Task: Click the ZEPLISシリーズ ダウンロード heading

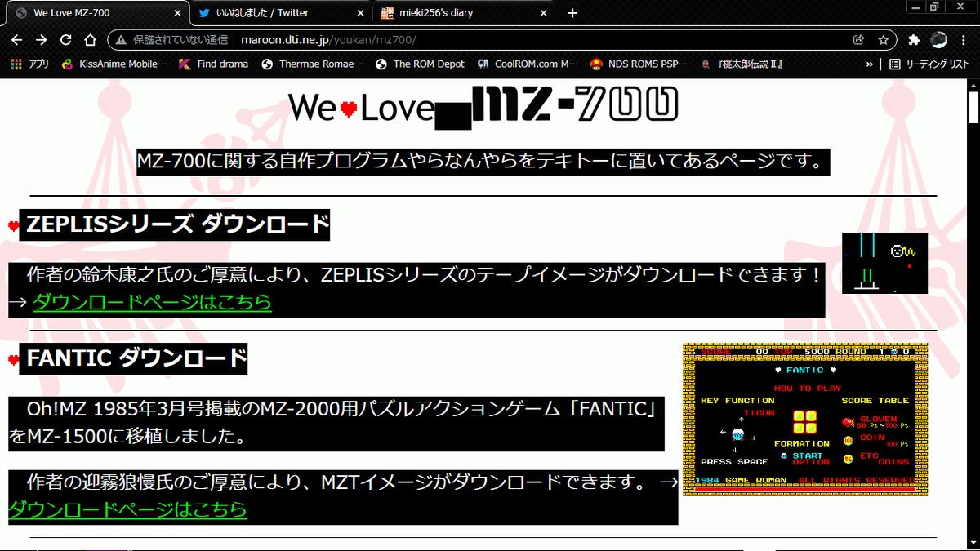Action: point(176,224)
